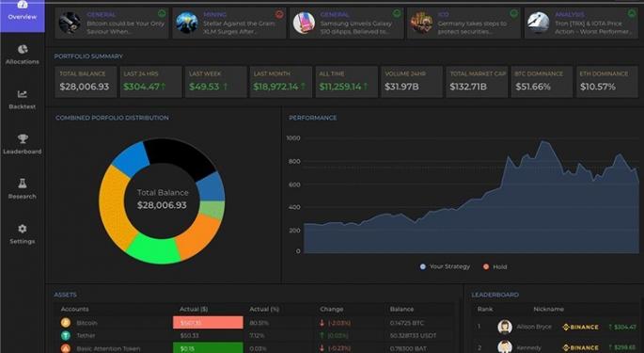Click the Basic Attention Token icon
Image resolution: width=644 pixels, height=353 pixels.
66,348
